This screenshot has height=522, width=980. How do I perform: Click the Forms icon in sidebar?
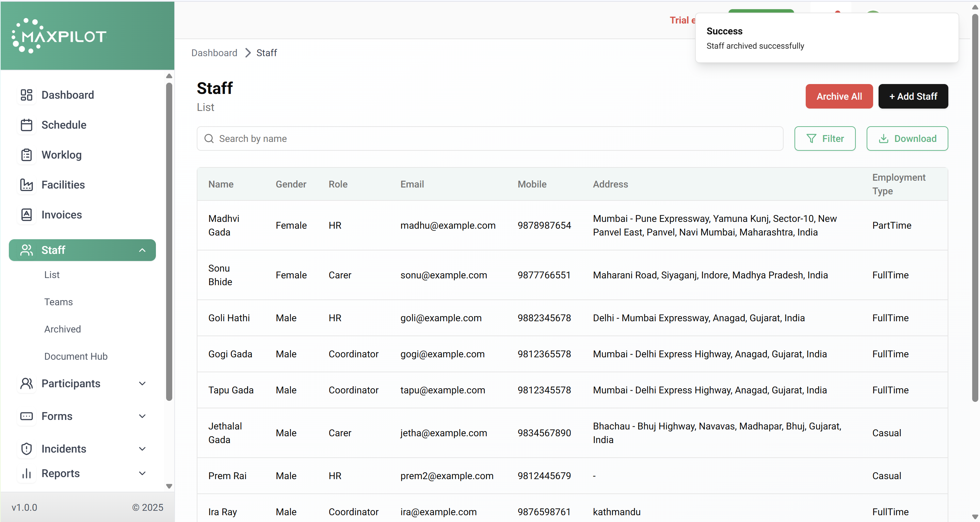pos(26,416)
